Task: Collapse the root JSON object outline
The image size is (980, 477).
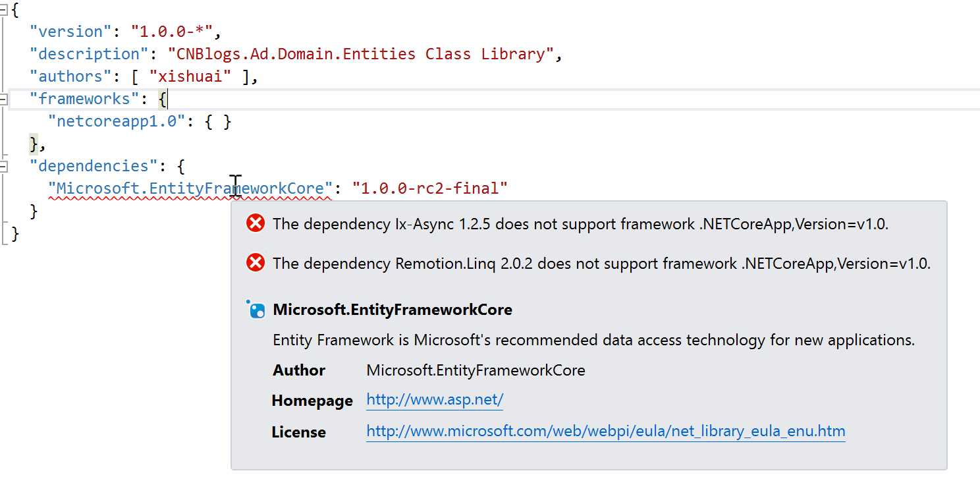Action: 3,9
